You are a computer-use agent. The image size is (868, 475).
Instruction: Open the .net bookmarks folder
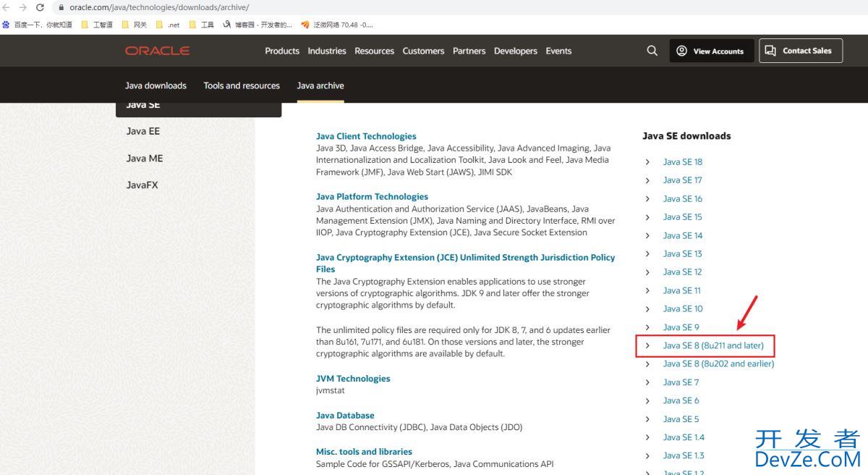tap(168, 25)
